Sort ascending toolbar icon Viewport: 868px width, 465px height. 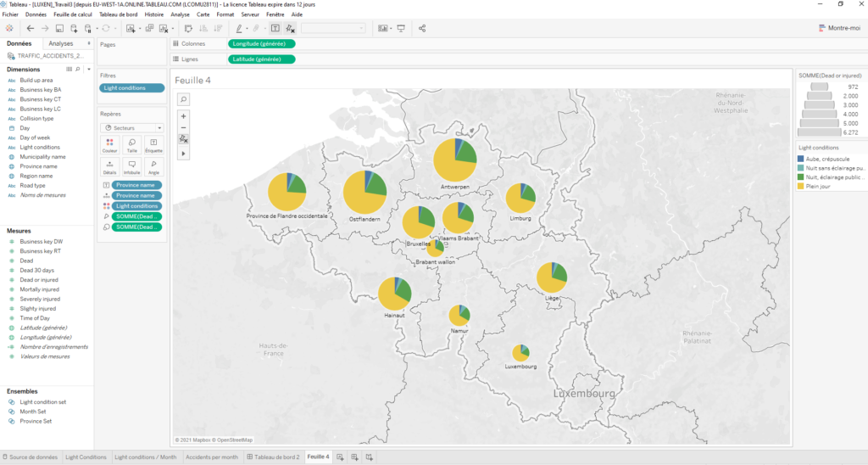tap(203, 28)
